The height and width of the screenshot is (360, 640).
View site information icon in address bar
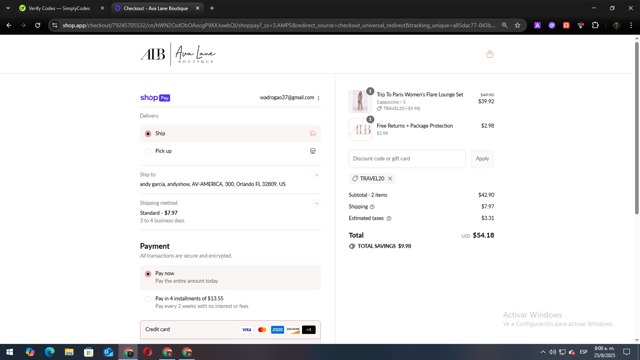pyautogui.click(x=55, y=25)
